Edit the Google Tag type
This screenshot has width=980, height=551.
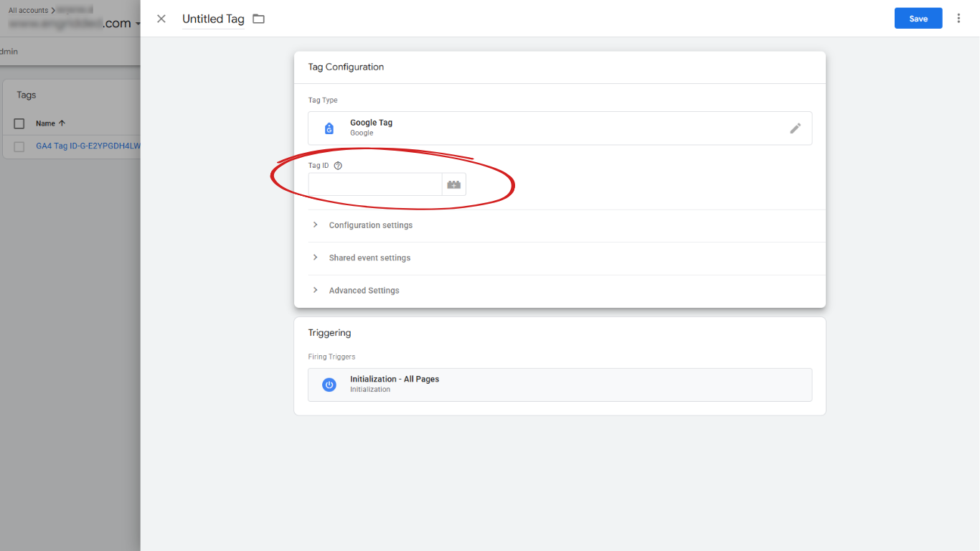pyautogui.click(x=796, y=128)
